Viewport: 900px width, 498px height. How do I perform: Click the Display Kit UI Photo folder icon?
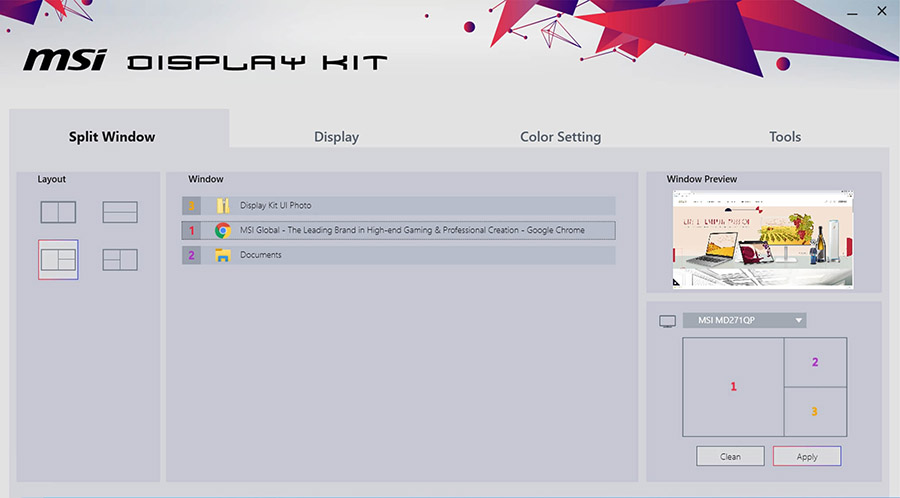pos(223,206)
